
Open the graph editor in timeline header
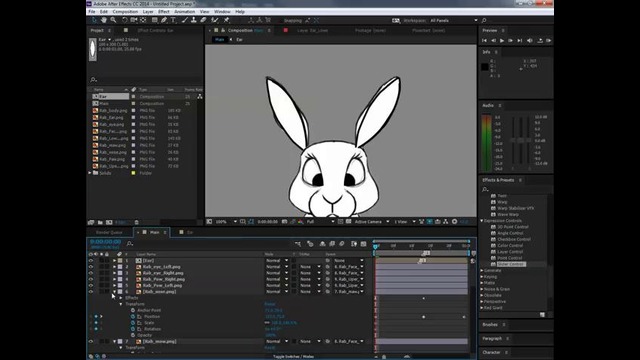click(x=363, y=244)
